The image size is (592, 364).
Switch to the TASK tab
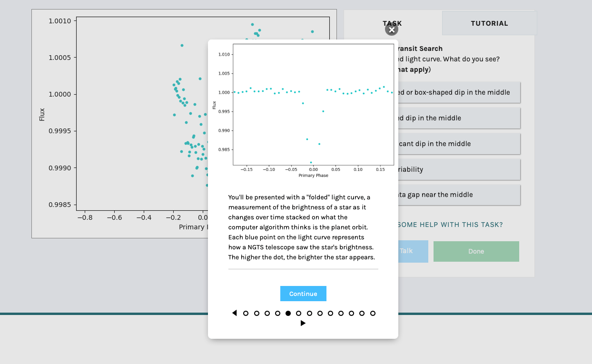pos(393,23)
